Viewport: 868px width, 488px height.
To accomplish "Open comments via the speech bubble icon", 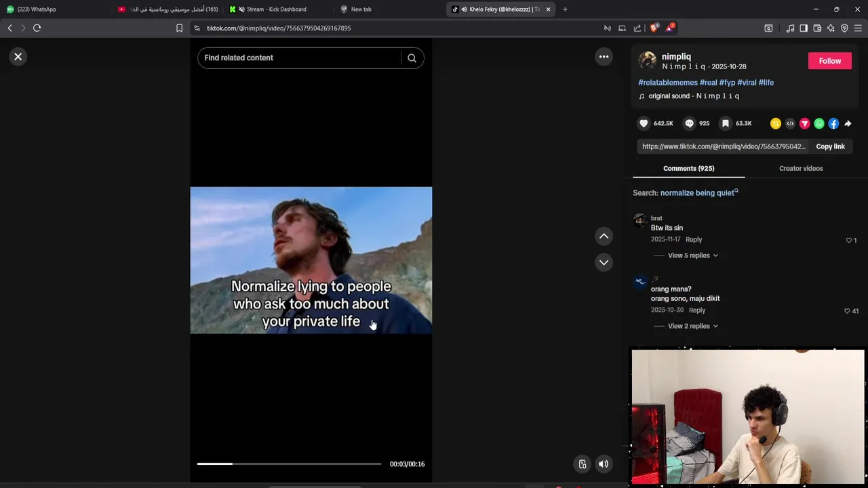I will [x=689, y=123].
